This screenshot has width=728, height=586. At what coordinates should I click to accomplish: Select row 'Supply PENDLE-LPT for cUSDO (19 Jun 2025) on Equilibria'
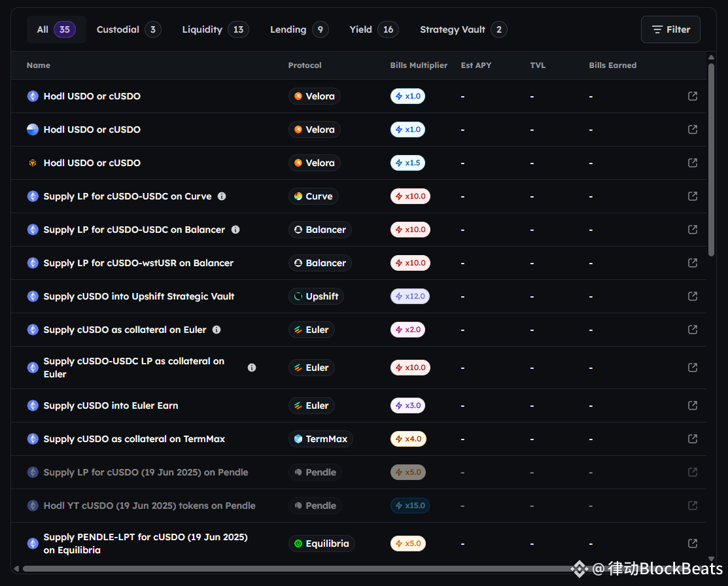pyautogui.click(x=358, y=543)
